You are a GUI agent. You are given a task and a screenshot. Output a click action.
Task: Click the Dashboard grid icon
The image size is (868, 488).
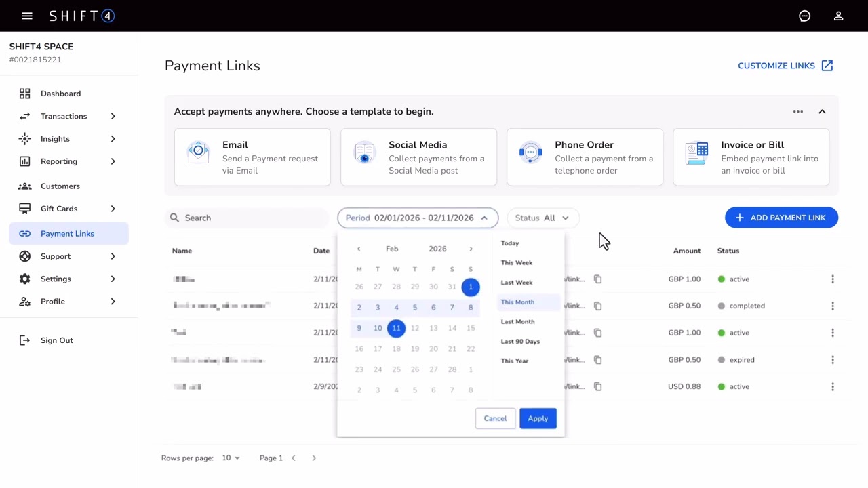tap(25, 94)
